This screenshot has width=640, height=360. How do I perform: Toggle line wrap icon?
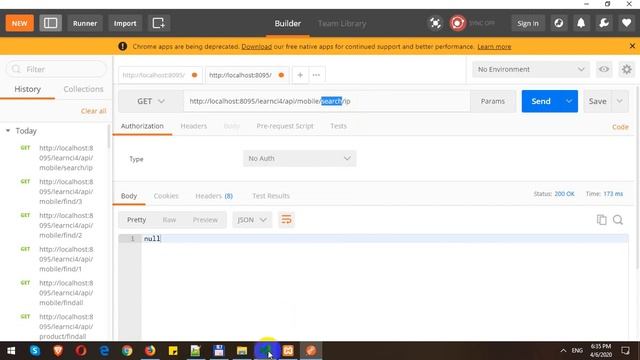[x=286, y=220]
